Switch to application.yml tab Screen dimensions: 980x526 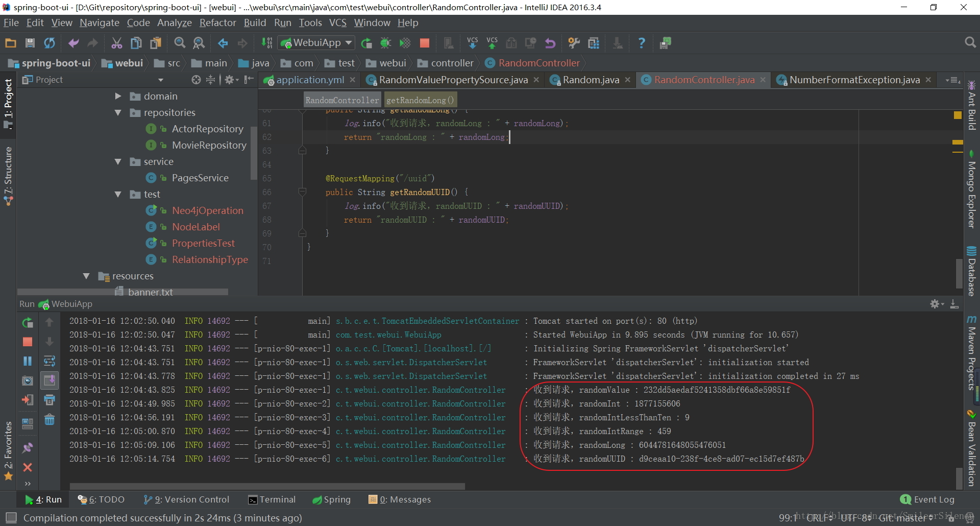[310, 80]
